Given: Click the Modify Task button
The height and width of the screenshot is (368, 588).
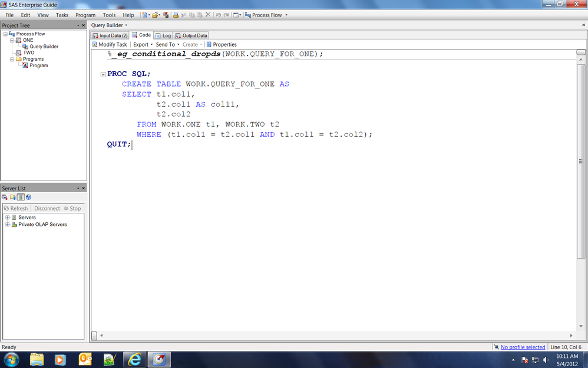Looking at the screenshot, I should tap(110, 44).
